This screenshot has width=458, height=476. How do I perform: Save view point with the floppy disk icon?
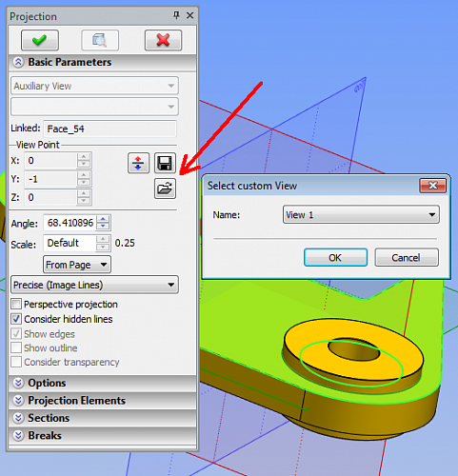pyautogui.click(x=165, y=163)
